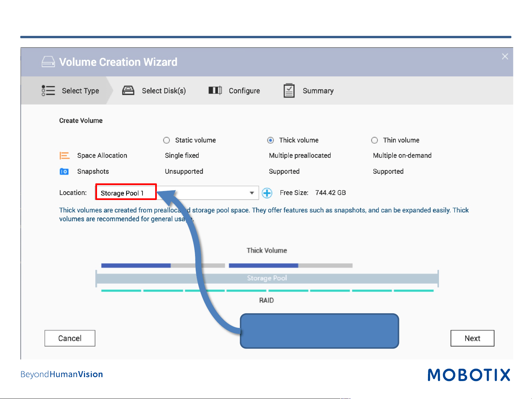Click the Select Disk(s) drive icon
The height and width of the screenshot is (399, 532).
click(128, 90)
